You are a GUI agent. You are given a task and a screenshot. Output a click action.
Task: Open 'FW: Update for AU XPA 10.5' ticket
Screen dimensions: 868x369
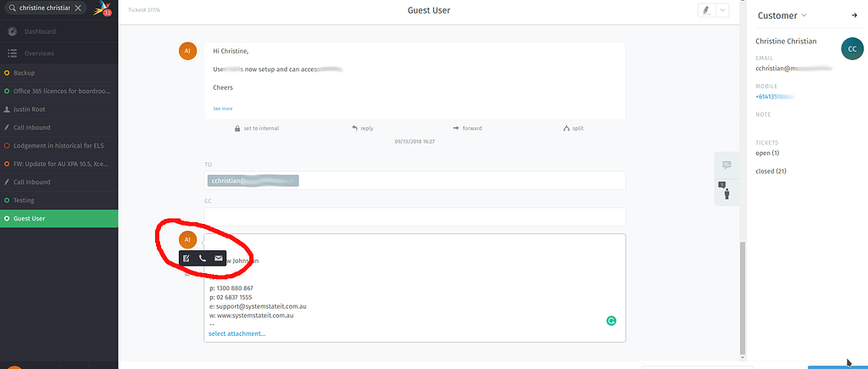click(58, 164)
